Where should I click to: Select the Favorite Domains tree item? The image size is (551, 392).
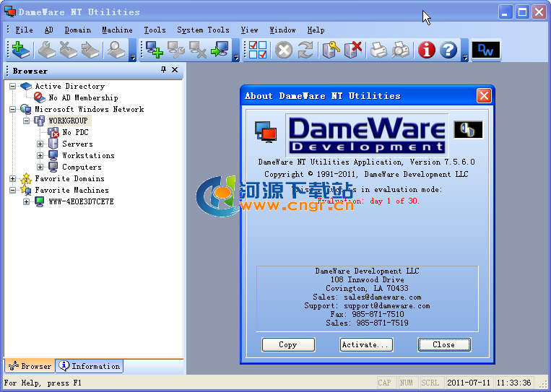click(x=69, y=179)
